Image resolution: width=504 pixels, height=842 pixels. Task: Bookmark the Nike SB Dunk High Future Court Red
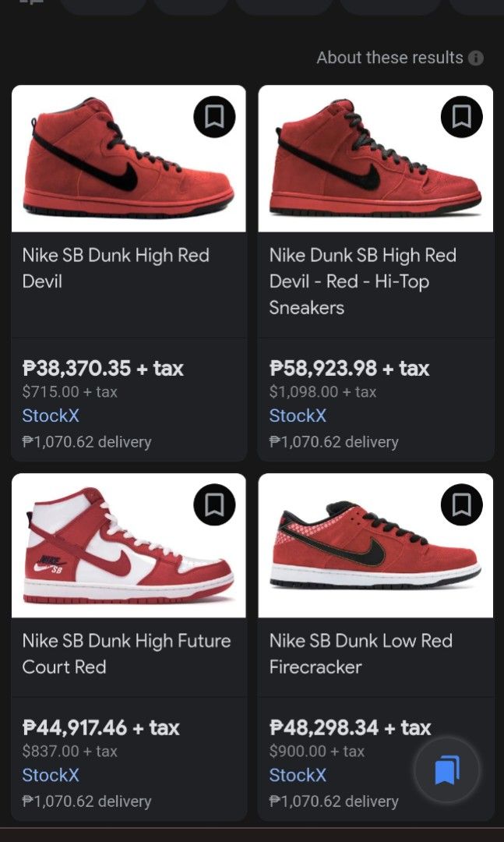213,504
